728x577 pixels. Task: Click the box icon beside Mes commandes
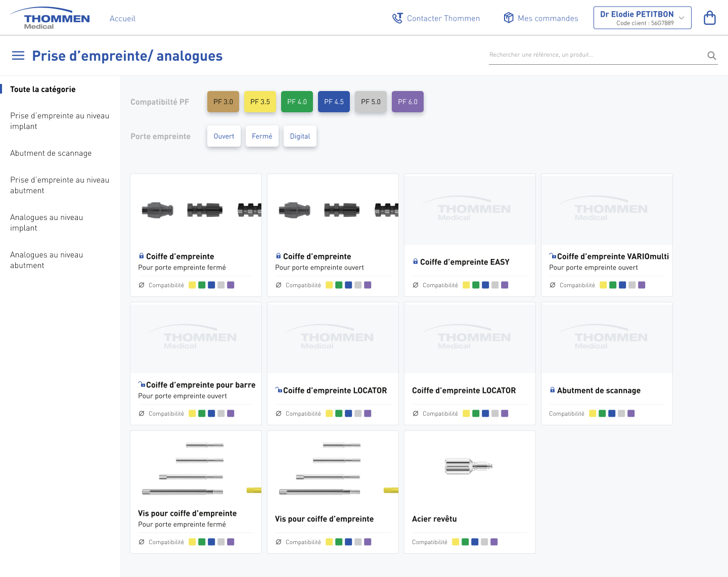pyautogui.click(x=509, y=18)
